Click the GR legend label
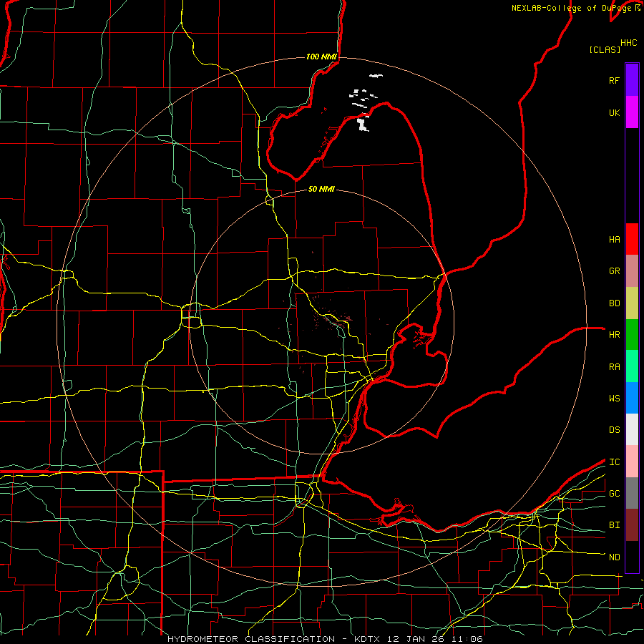 [x=614, y=271]
